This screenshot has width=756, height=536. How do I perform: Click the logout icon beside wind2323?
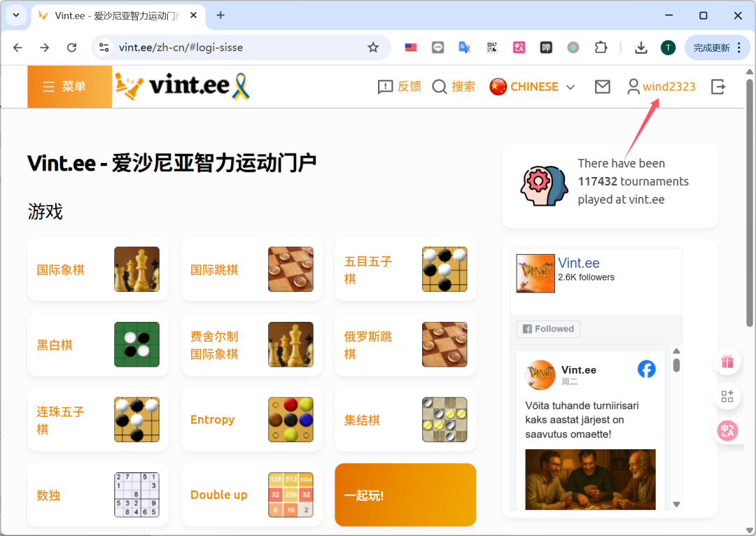(x=718, y=87)
